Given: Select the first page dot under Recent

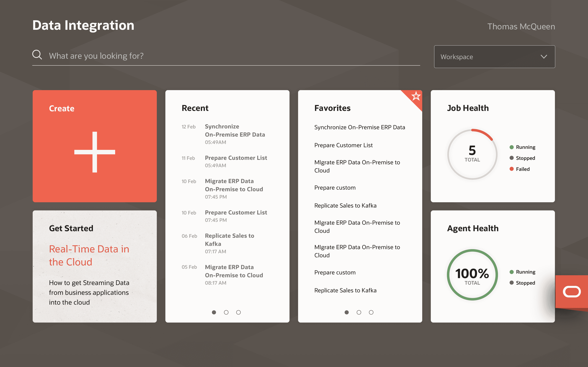Looking at the screenshot, I should [214, 312].
